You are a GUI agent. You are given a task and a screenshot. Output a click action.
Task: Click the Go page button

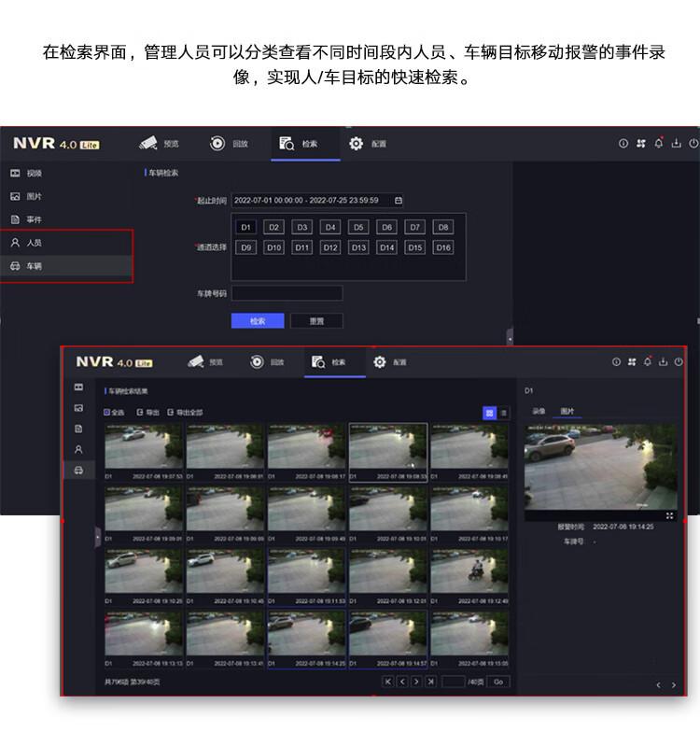[498, 682]
